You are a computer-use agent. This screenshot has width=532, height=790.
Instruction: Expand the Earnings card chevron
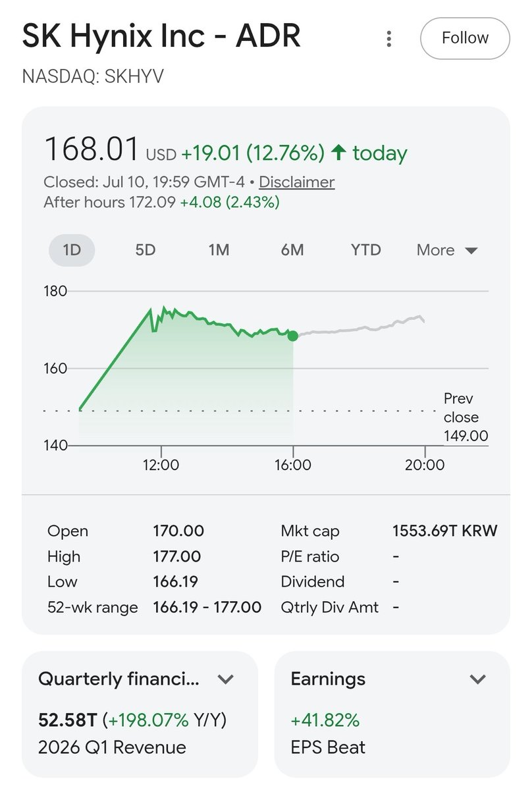pos(477,679)
